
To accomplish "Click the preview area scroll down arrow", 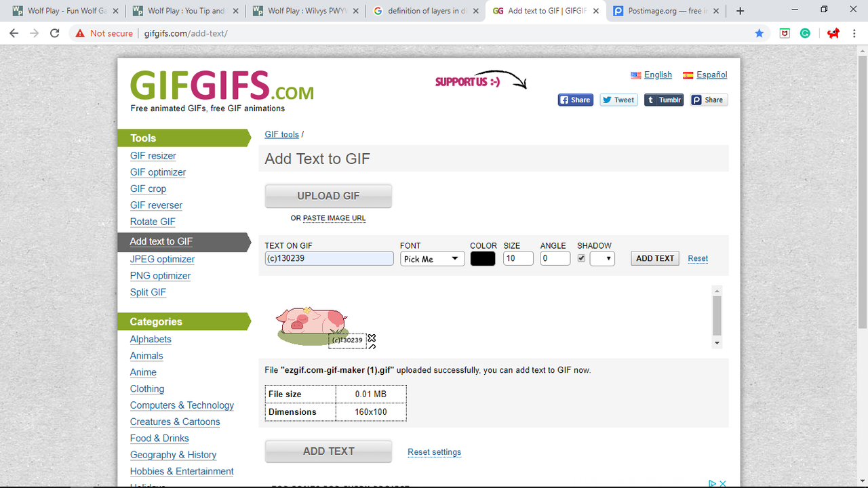I will pyautogui.click(x=717, y=344).
